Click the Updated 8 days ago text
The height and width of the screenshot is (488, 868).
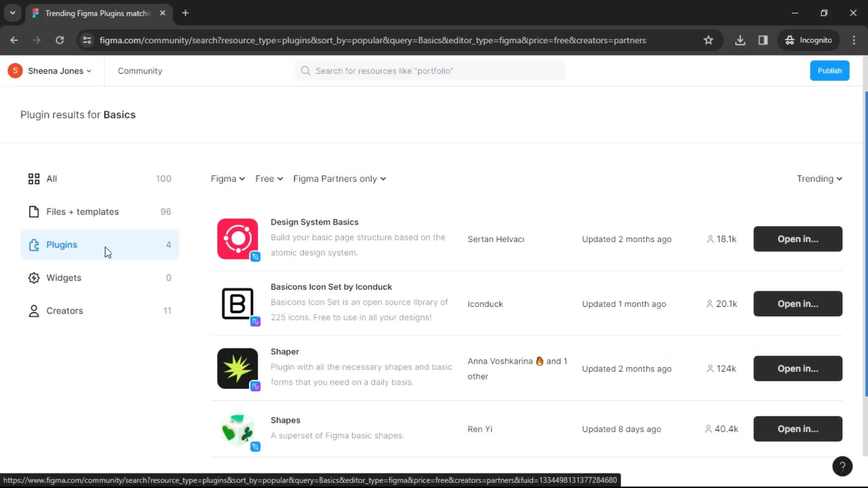point(621,429)
